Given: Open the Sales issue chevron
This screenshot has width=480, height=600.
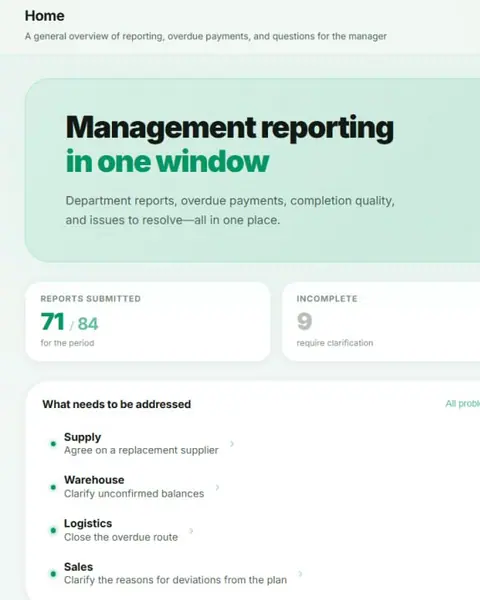Looking at the screenshot, I should coord(300,574).
